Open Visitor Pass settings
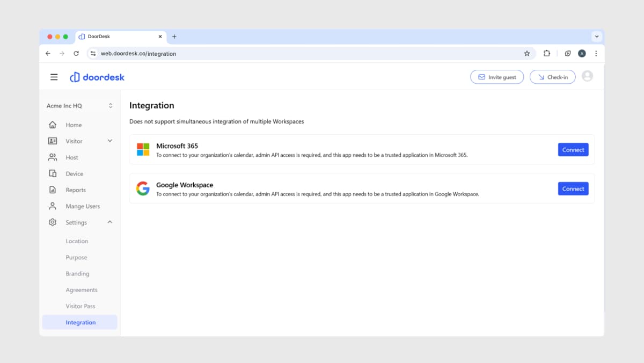Viewport: 644px width, 363px height. click(80, 306)
